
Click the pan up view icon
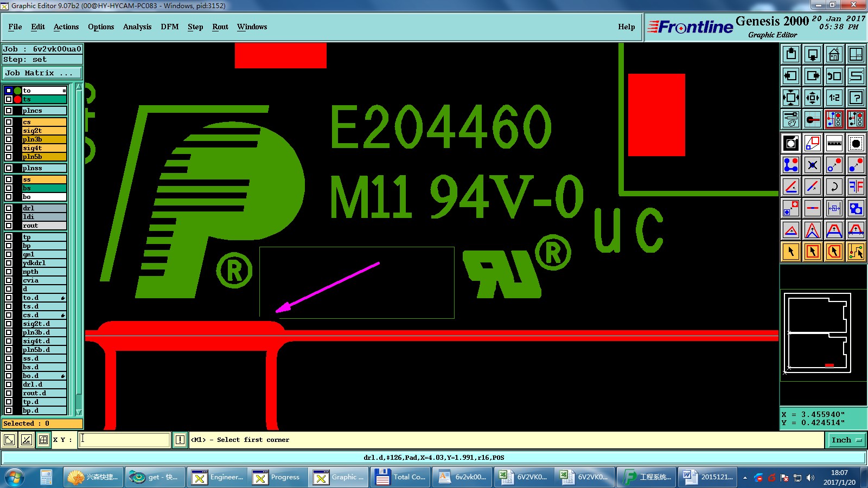pyautogui.click(x=791, y=54)
